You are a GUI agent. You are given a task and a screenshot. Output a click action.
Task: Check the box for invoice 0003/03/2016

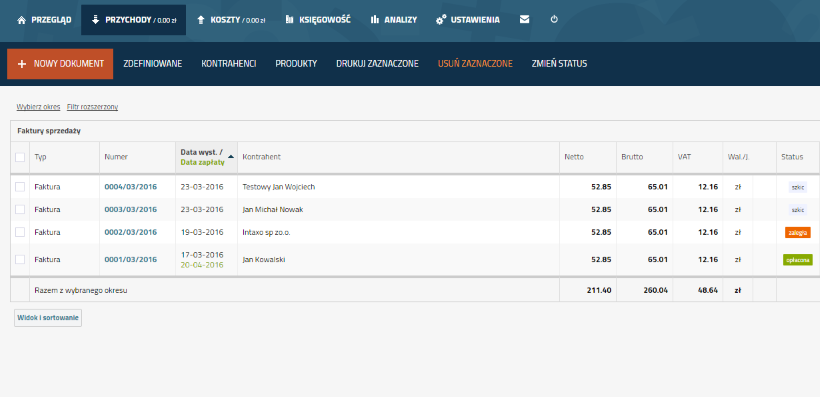[x=20, y=209]
